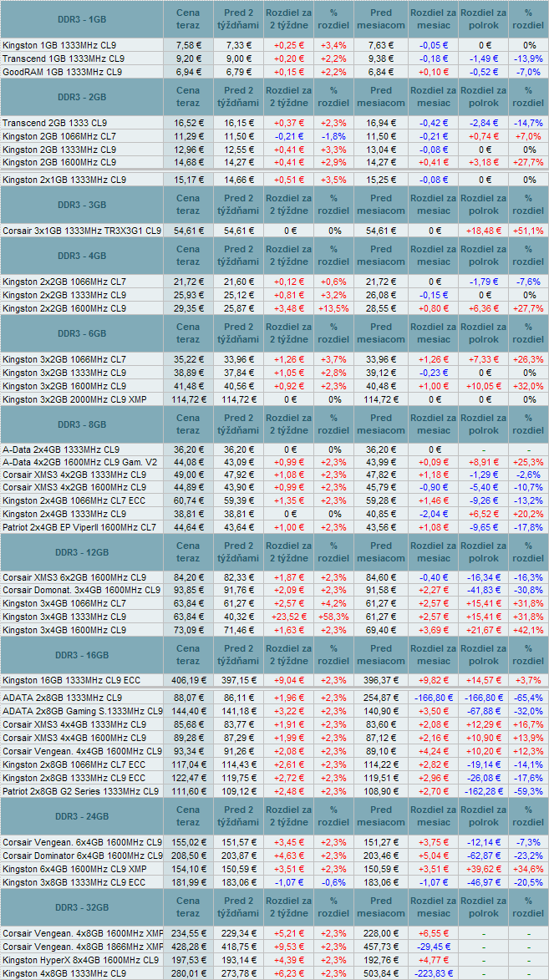Image resolution: width=549 pixels, height=980 pixels.
Task: Click Transcend 1GB 1333MHz CL9 product name
Action: (62, 58)
